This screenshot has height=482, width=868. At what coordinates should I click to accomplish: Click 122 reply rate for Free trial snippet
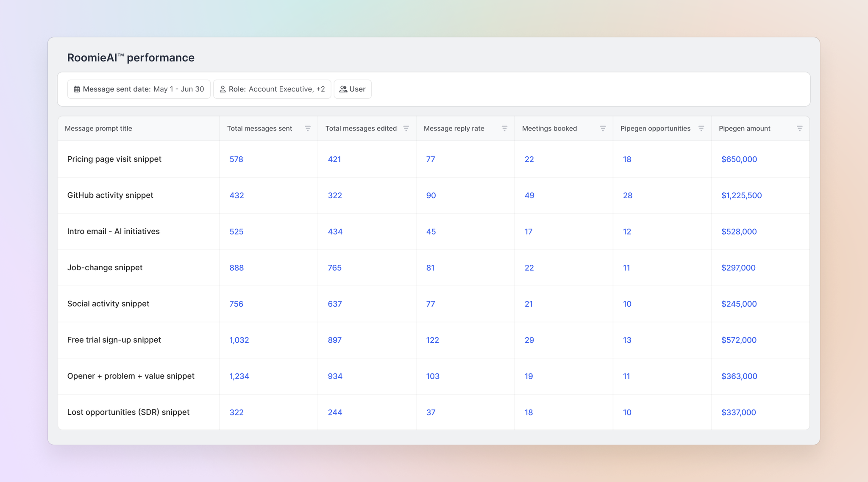(x=432, y=340)
